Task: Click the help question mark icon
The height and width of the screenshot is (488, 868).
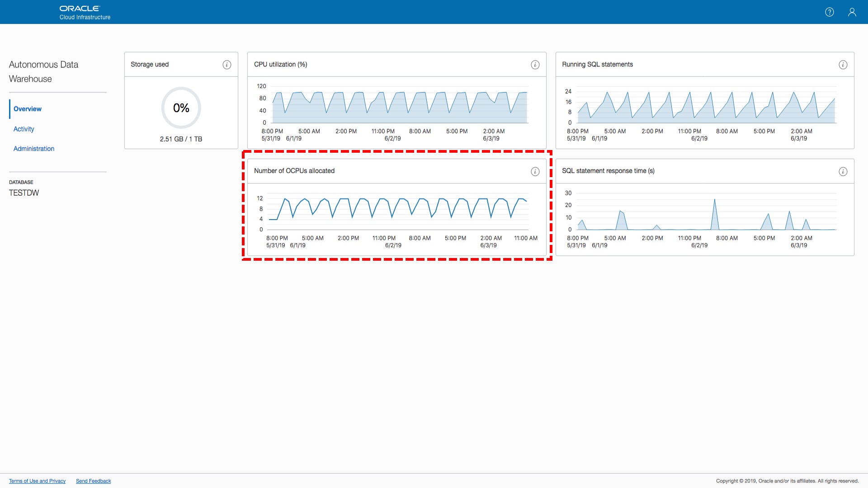Action: click(x=829, y=12)
